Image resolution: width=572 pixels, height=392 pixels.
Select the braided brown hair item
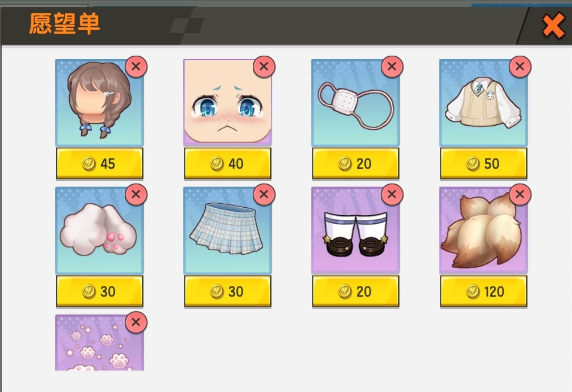click(99, 102)
